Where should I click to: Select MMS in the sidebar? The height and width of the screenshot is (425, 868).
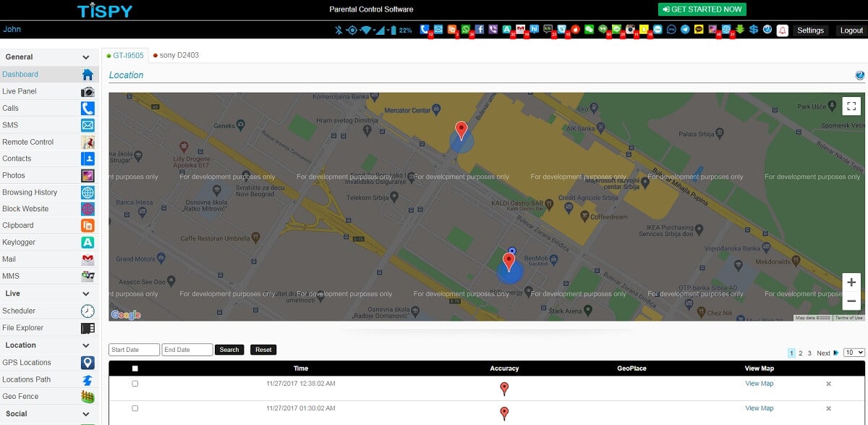[49, 276]
